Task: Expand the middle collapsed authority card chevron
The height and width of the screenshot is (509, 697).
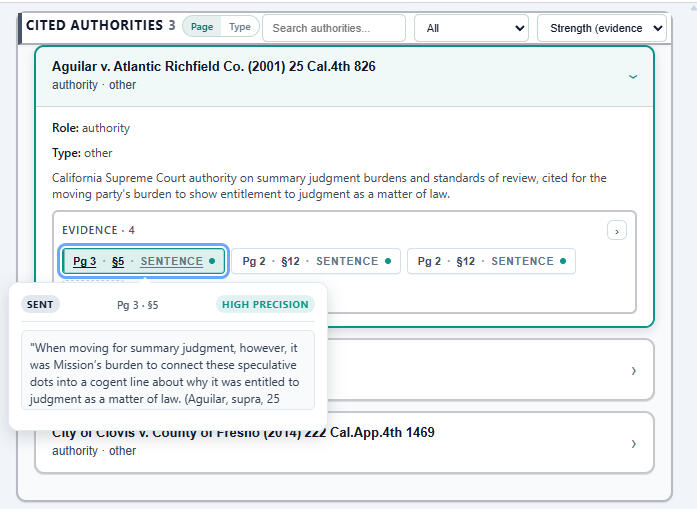Action: [x=633, y=371]
